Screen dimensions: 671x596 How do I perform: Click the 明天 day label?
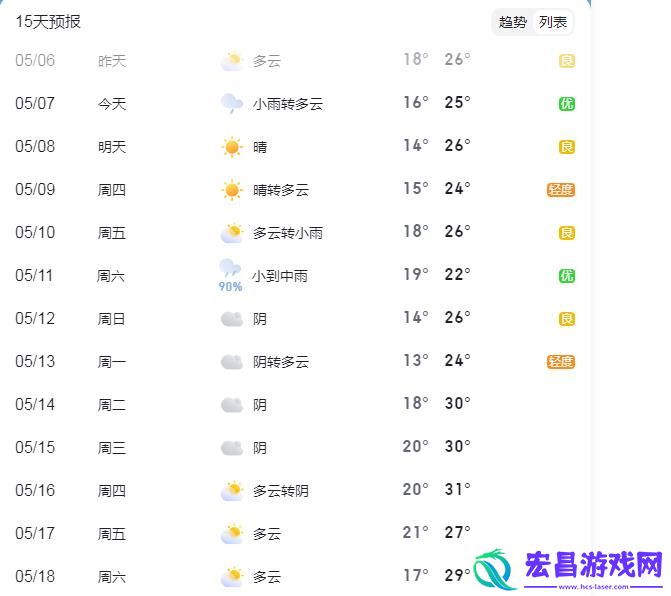point(112,147)
